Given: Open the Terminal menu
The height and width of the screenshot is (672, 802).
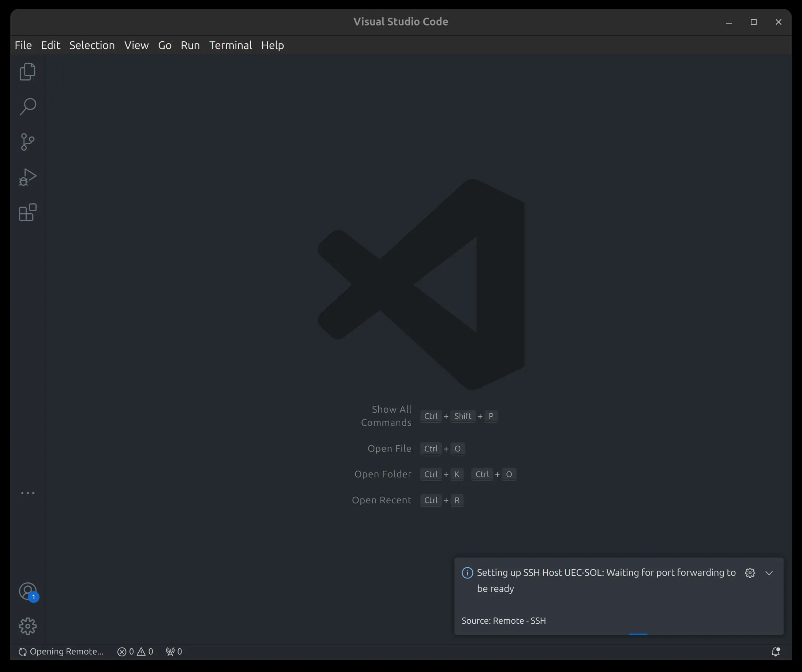Looking at the screenshot, I should tap(230, 45).
